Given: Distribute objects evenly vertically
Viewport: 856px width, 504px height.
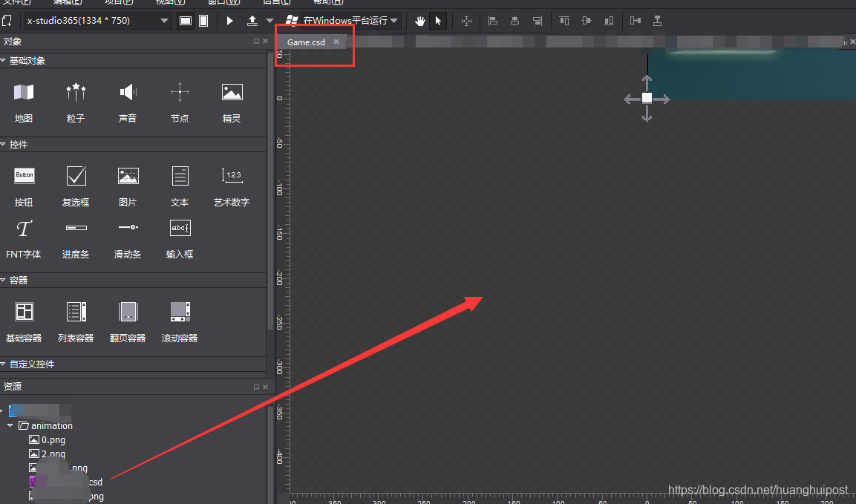Looking at the screenshot, I should point(657,21).
